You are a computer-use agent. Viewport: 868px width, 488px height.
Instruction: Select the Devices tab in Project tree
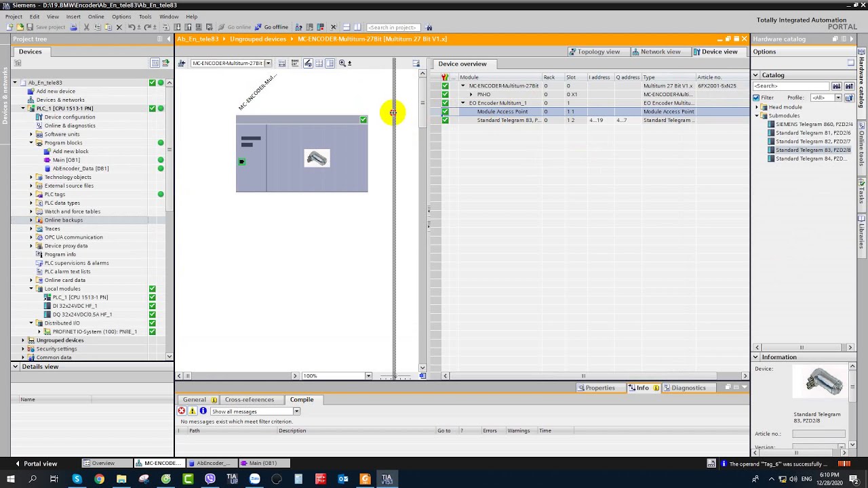[30, 52]
